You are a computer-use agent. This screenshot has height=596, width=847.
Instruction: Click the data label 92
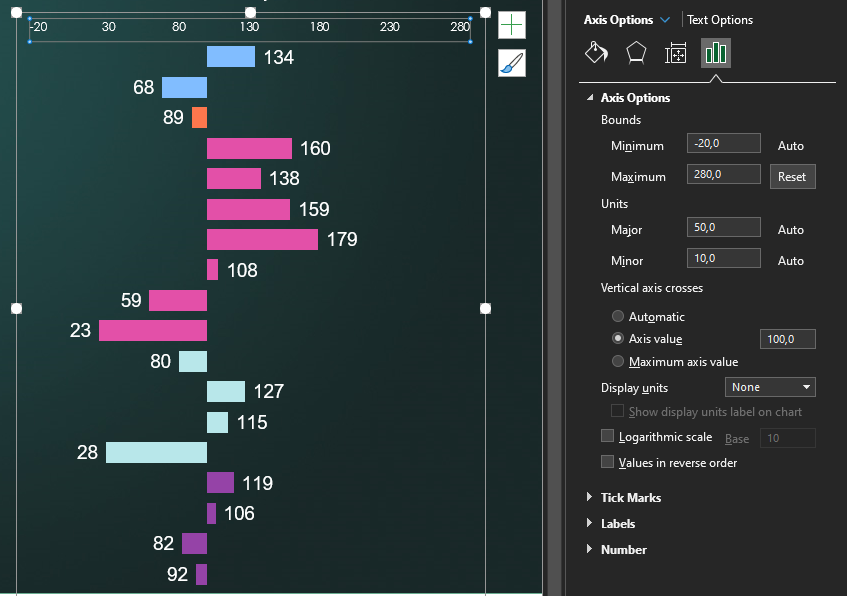pyautogui.click(x=177, y=574)
